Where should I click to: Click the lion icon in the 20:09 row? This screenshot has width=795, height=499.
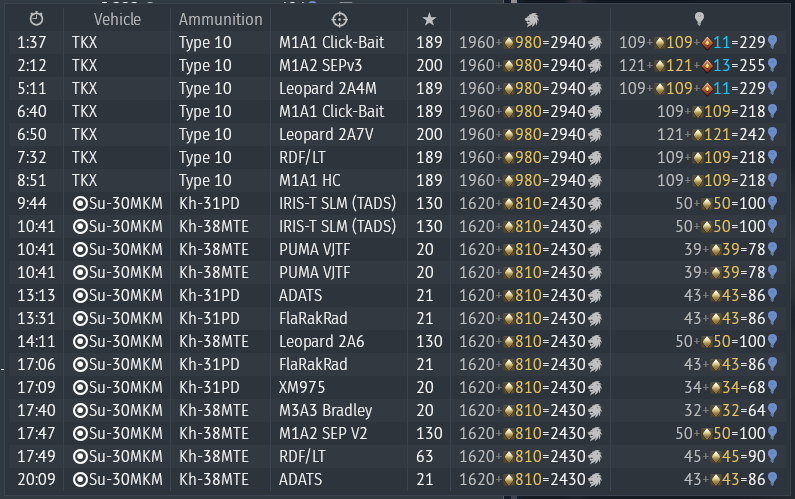tap(595, 479)
